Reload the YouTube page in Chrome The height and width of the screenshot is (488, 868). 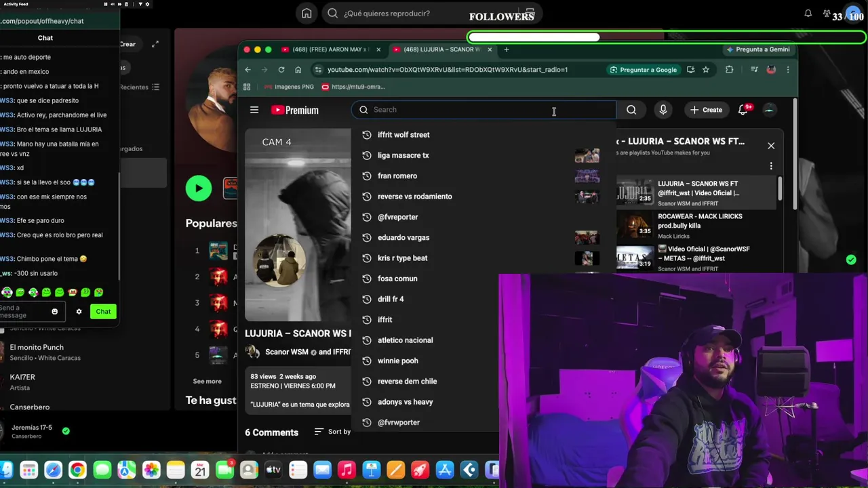pos(281,70)
